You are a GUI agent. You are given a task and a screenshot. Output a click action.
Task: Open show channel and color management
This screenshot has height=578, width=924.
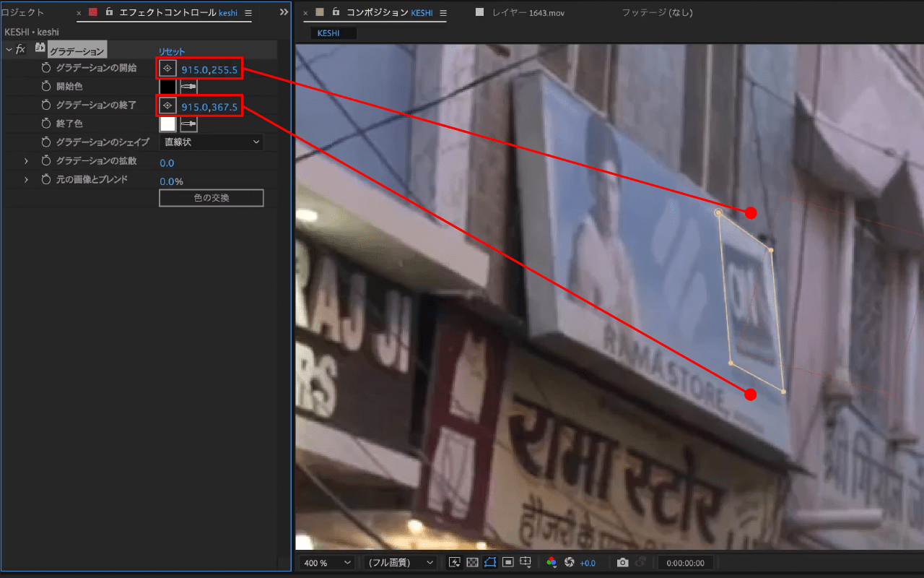tap(552, 562)
